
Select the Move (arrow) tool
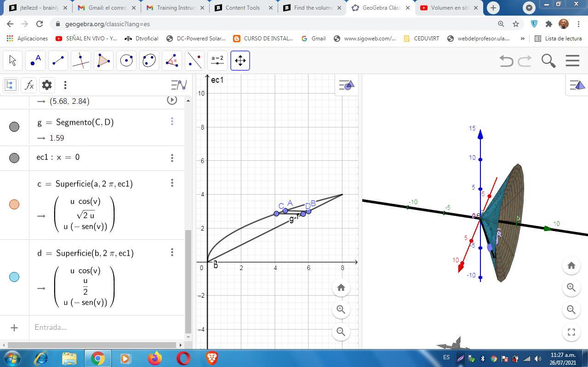coord(12,61)
